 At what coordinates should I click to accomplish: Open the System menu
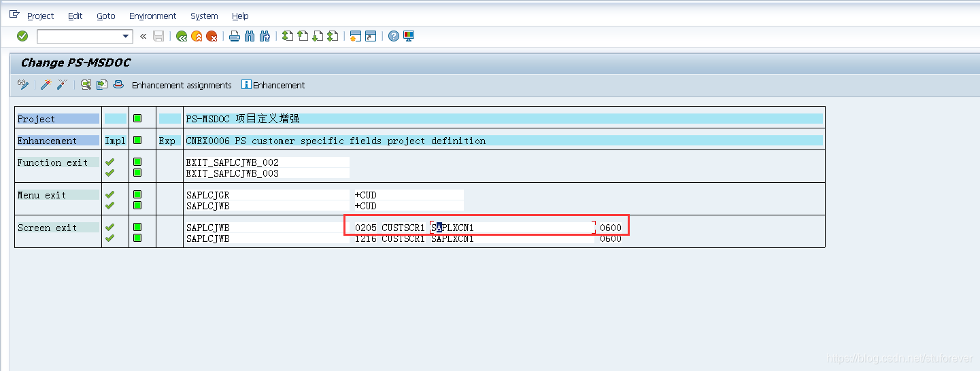point(204,16)
